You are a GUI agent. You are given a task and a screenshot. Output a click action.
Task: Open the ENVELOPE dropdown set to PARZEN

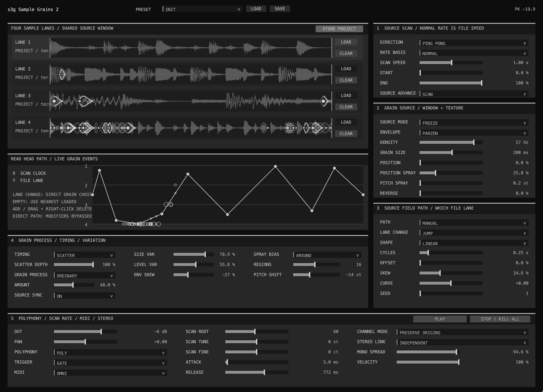(474, 133)
